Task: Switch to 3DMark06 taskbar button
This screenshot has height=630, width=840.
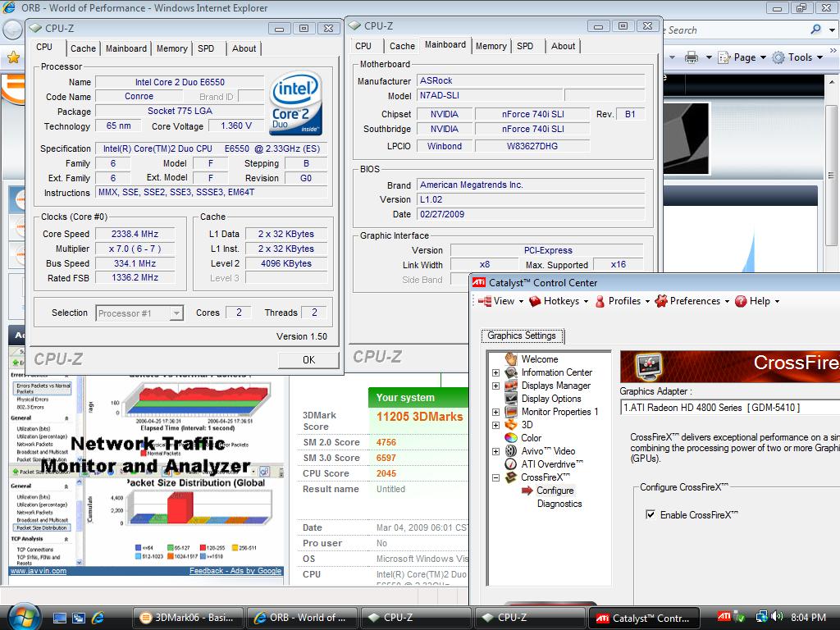Action: [x=188, y=618]
